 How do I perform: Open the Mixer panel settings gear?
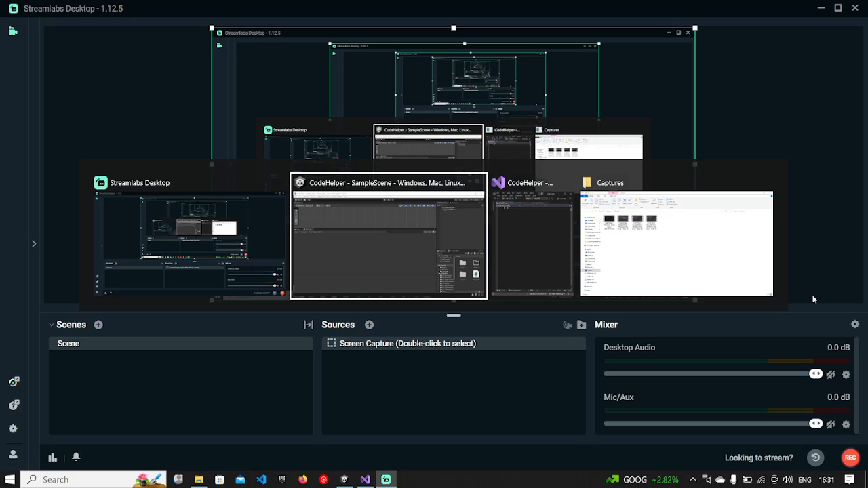[x=854, y=325]
